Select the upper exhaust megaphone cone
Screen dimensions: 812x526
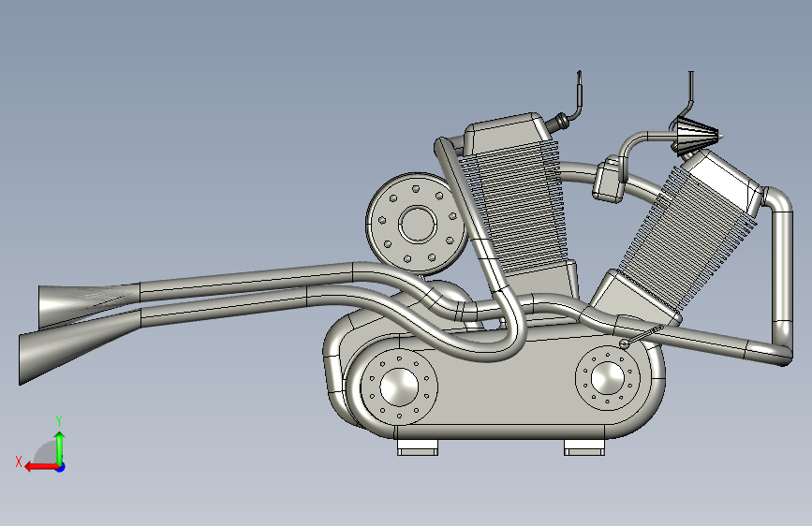click(89, 306)
